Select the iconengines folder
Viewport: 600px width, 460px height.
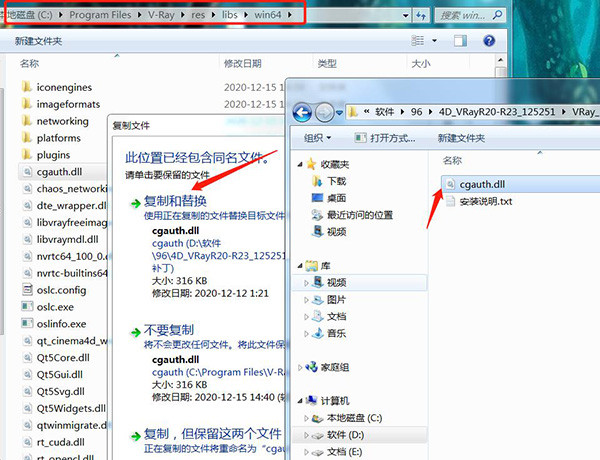(x=64, y=86)
